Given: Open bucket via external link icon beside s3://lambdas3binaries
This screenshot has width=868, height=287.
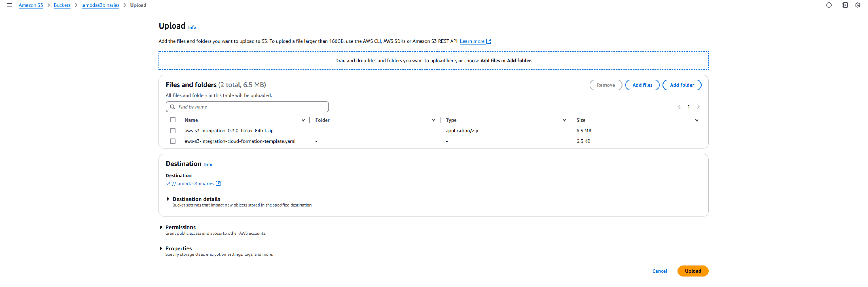Looking at the screenshot, I should point(218,183).
